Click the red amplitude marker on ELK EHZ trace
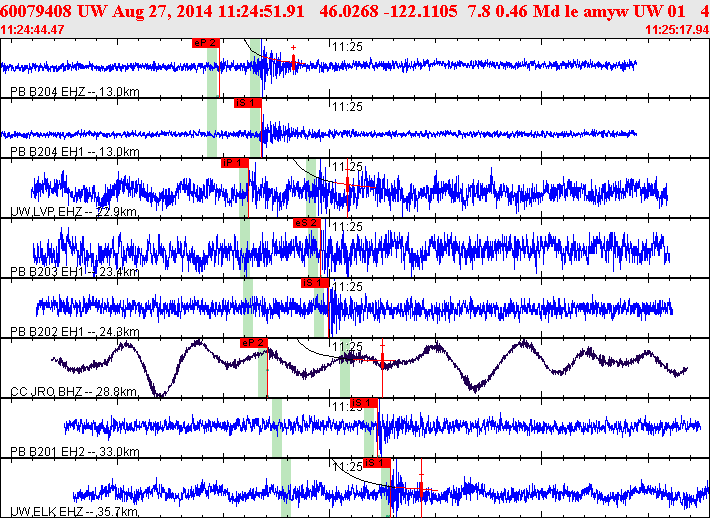Image resolution: width=710 pixels, height=518 pixels. (421, 487)
